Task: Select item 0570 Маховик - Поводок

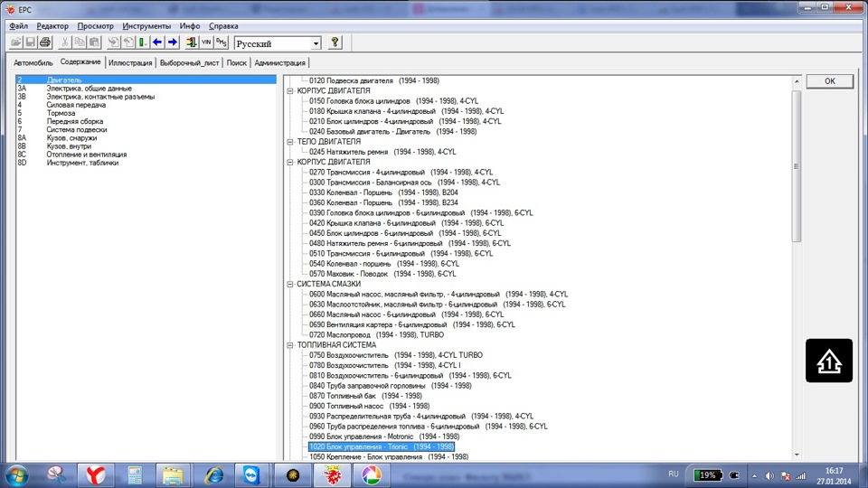Action: (382, 274)
